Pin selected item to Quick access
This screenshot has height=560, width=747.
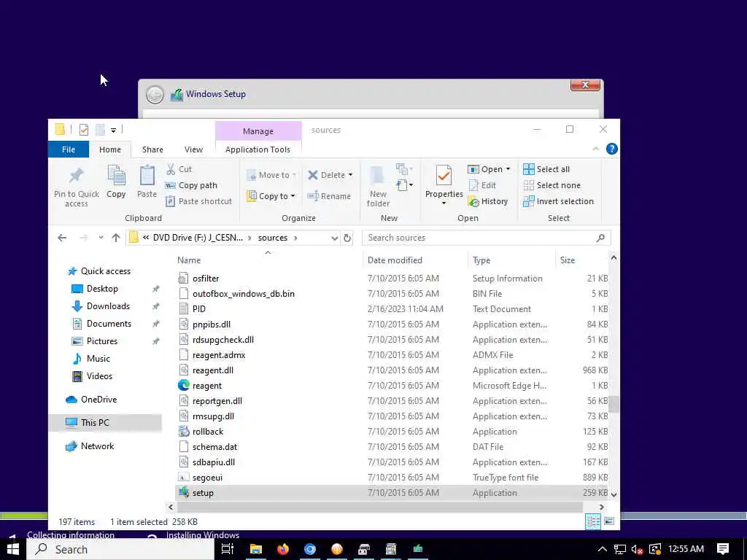click(x=76, y=187)
